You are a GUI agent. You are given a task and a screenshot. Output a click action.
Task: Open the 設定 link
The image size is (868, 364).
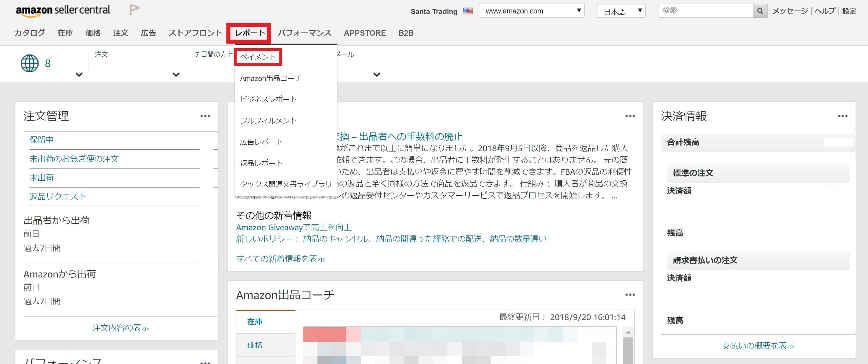[849, 11]
